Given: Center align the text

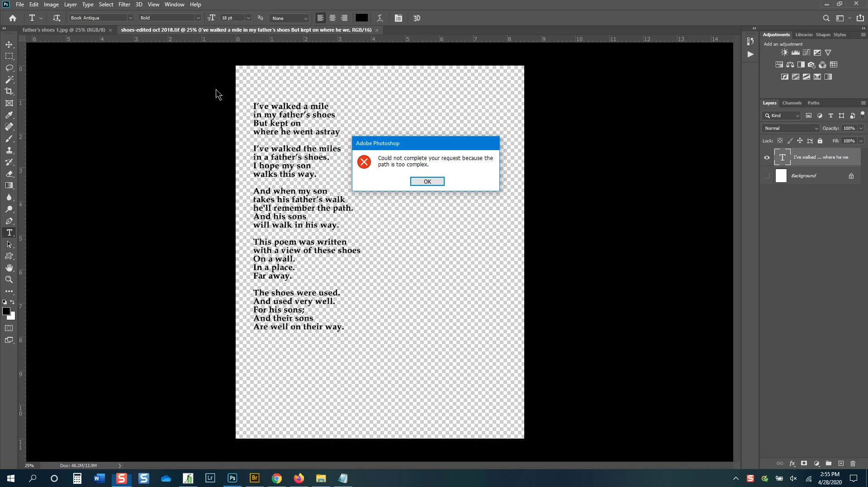Looking at the screenshot, I should click(x=332, y=18).
